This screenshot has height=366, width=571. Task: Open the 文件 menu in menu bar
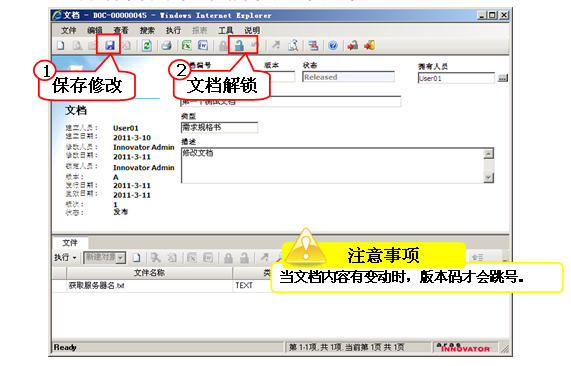pos(68,30)
